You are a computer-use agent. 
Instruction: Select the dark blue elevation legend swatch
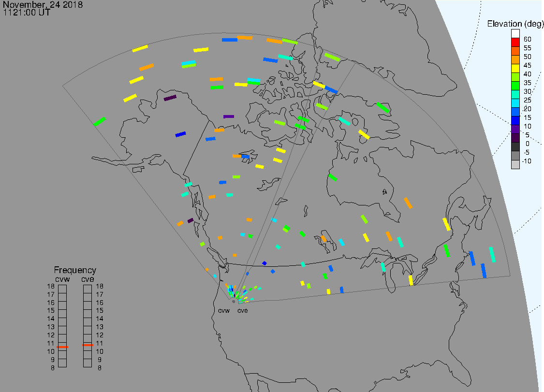pyautogui.click(x=515, y=120)
